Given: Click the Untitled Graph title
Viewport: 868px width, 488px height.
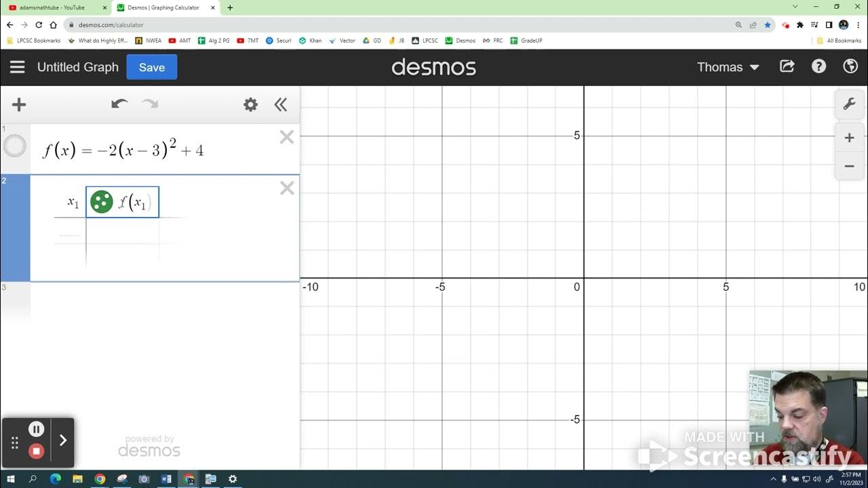Looking at the screenshot, I should pyautogui.click(x=78, y=67).
